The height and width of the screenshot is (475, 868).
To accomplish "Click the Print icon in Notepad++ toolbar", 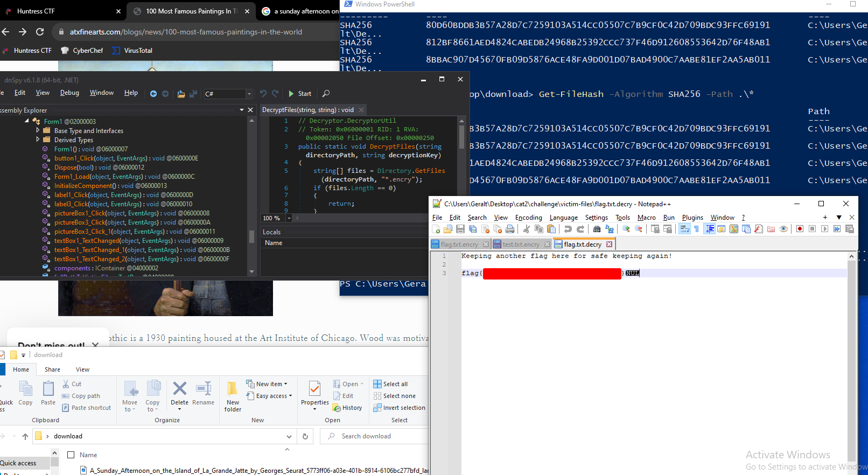I will coord(510,229).
